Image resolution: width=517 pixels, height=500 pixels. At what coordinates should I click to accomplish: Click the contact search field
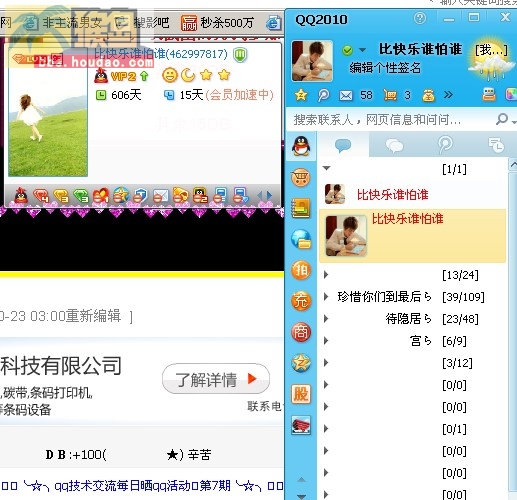(390, 120)
